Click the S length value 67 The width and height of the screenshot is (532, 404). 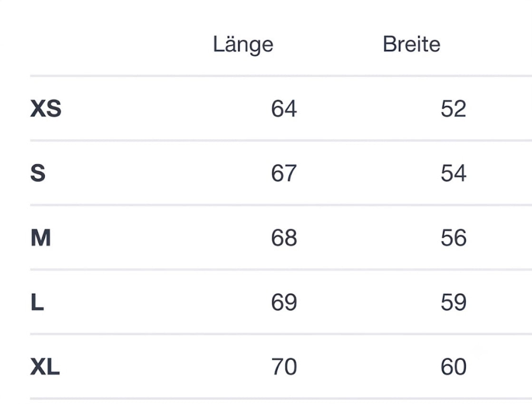click(284, 173)
